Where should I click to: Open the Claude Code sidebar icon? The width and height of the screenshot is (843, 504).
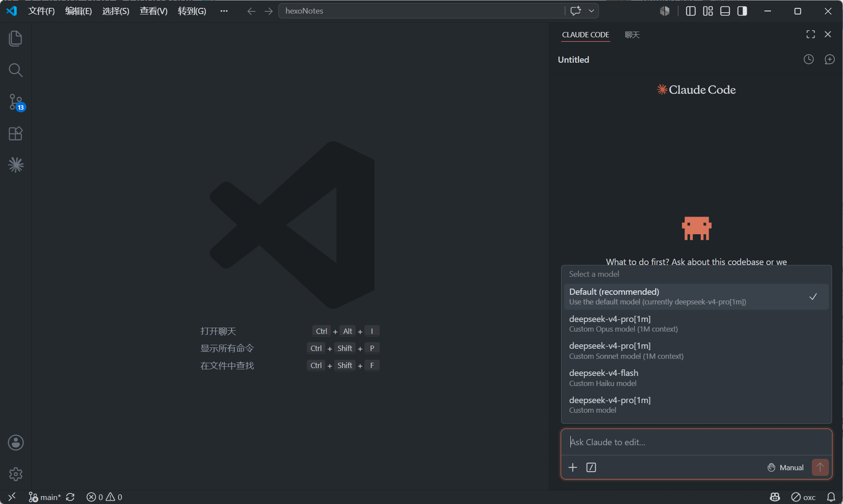pos(15,165)
